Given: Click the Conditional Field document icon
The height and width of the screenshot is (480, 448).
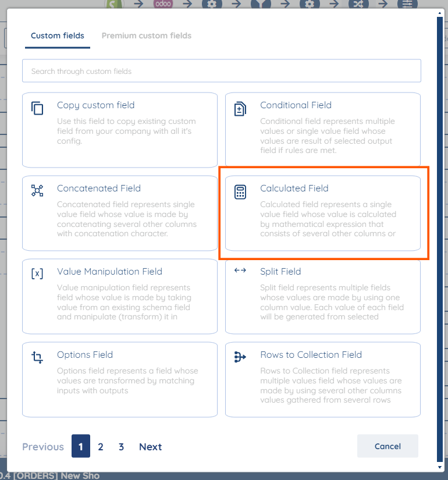Looking at the screenshot, I should [x=240, y=109].
